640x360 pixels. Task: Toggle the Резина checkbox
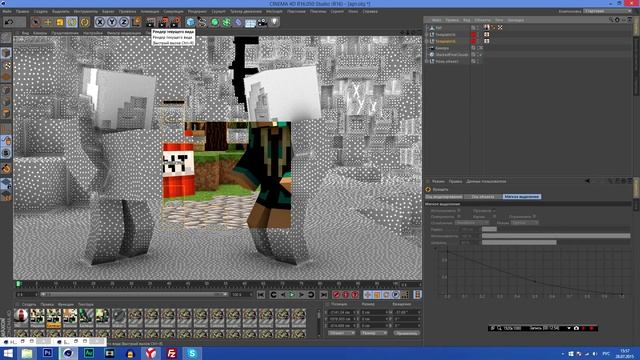(x=493, y=217)
